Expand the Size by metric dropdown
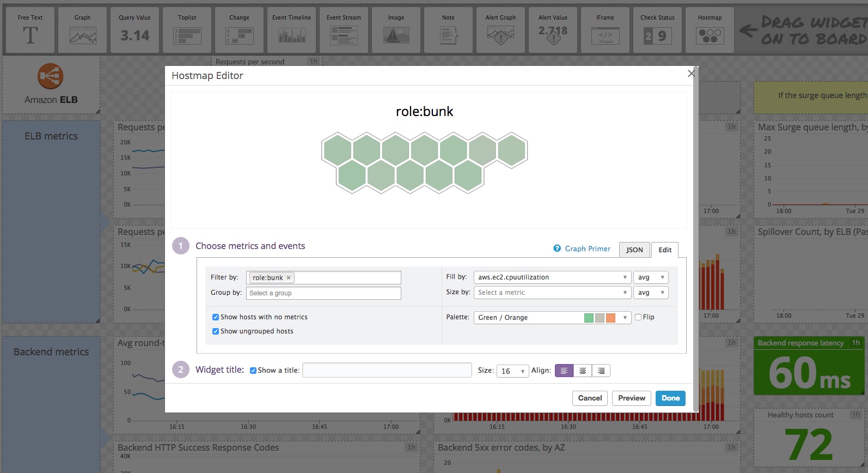The image size is (868, 473). (552, 293)
